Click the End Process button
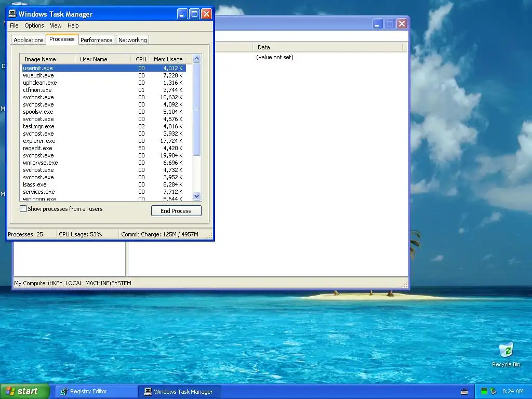Screen dimensions: 532x399 pos(176,211)
